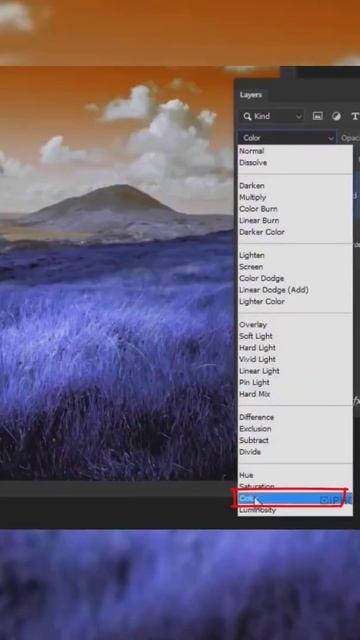The height and width of the screenshot is (640, 360).
Task: Open the Kind filter dropdown
Action: click(x=272, y=116)
